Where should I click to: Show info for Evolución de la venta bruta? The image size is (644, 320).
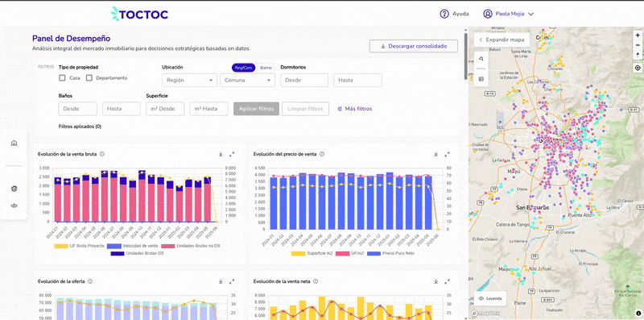(x=102, y=154)
